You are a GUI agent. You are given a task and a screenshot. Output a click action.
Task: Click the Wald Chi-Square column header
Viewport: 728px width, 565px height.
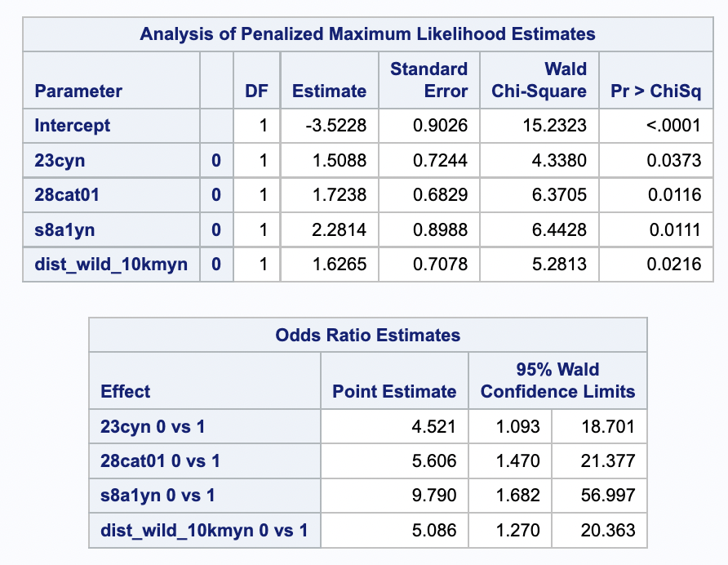539,80
